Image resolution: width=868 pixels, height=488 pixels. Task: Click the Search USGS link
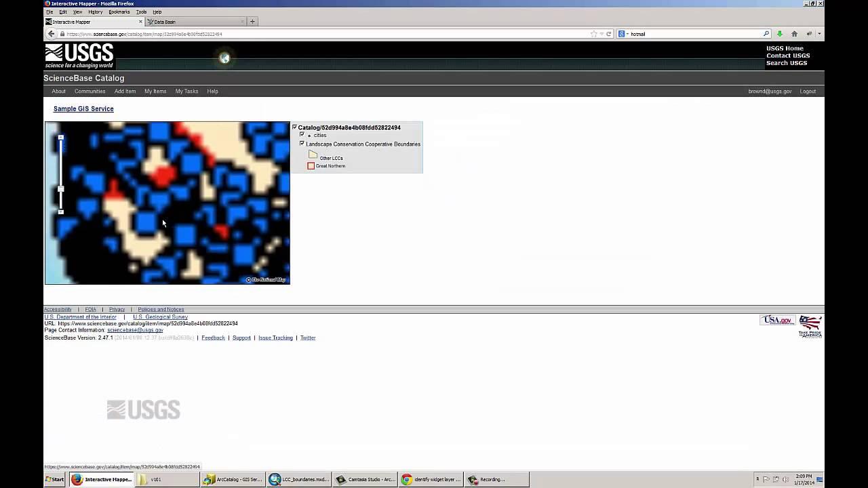(787, 63)
